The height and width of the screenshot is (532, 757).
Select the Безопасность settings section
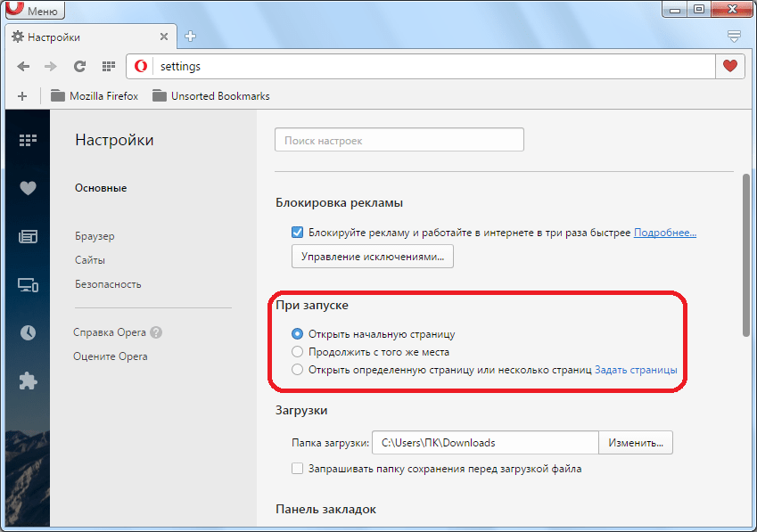pos(108,284)
